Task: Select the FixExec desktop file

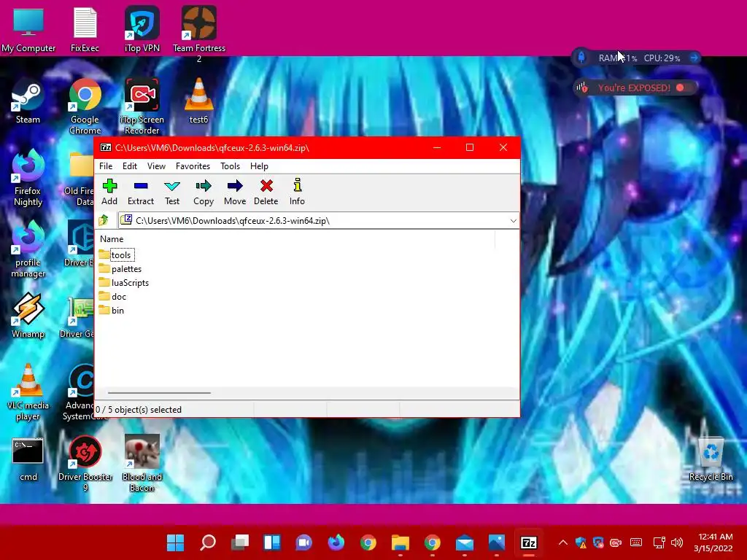Action: 85,29
